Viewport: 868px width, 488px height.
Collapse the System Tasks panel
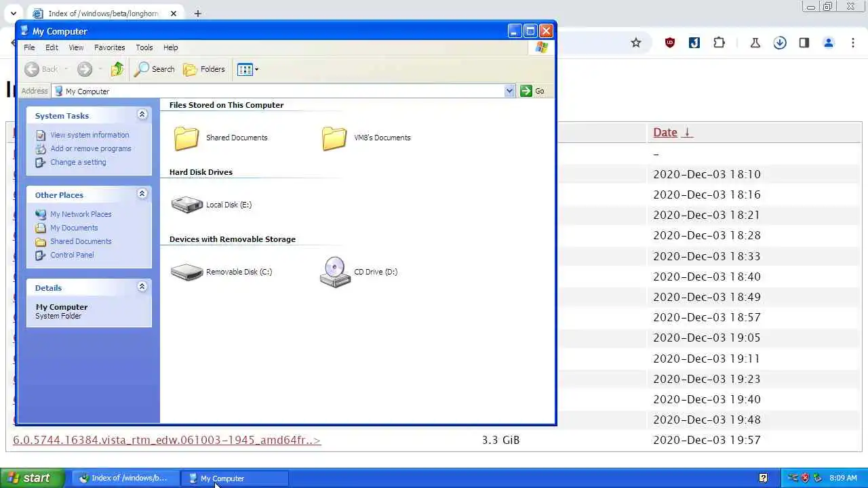point(142,115)
